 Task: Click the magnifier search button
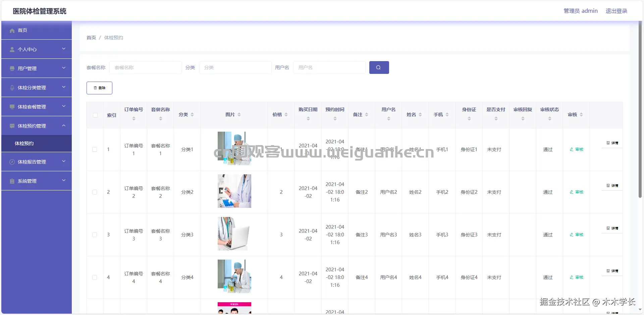tap(379, 67)
